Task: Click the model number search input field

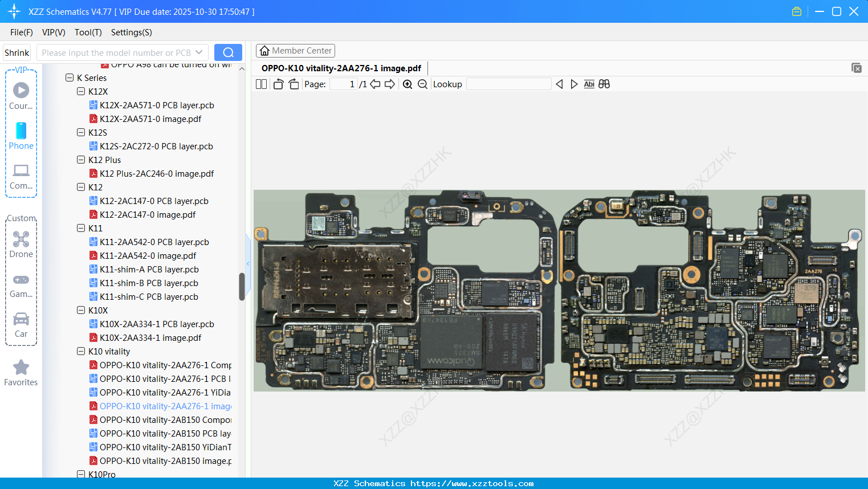Action: (116, 52)
